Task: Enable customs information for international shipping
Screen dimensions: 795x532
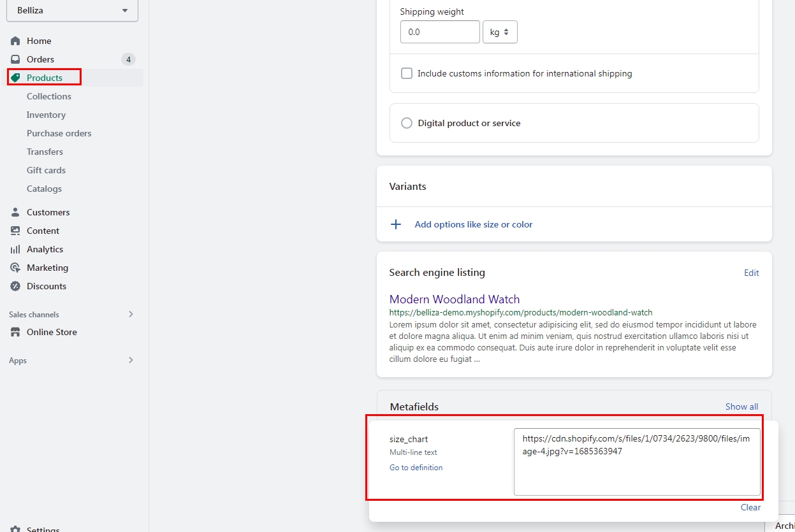Action: pos(407,73)
